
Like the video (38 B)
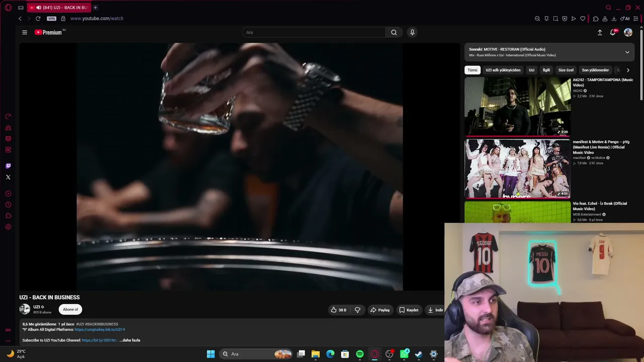pos(339,310)
